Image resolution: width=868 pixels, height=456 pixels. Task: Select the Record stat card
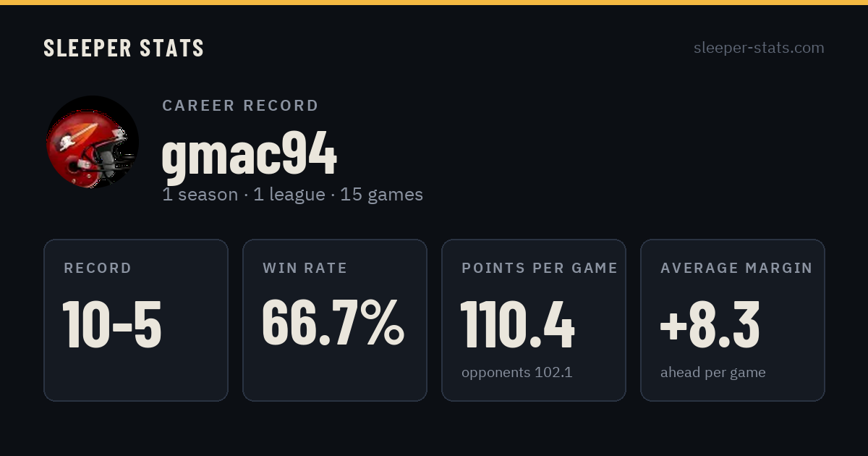pos(136,320)
